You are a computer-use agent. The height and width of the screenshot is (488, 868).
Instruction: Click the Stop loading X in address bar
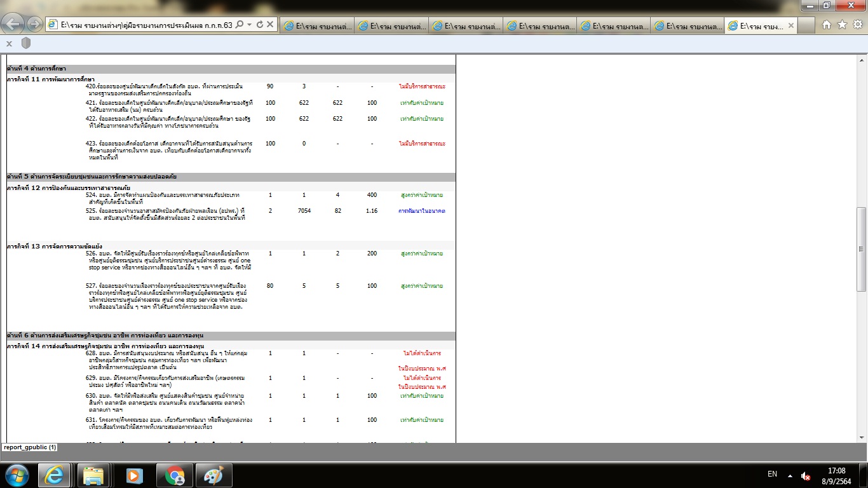click(270, 25)
